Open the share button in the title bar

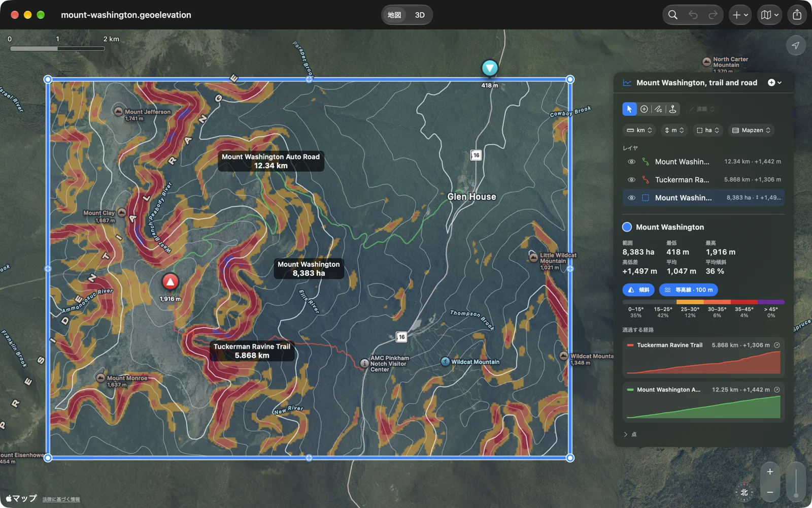[x=797, y=15]
